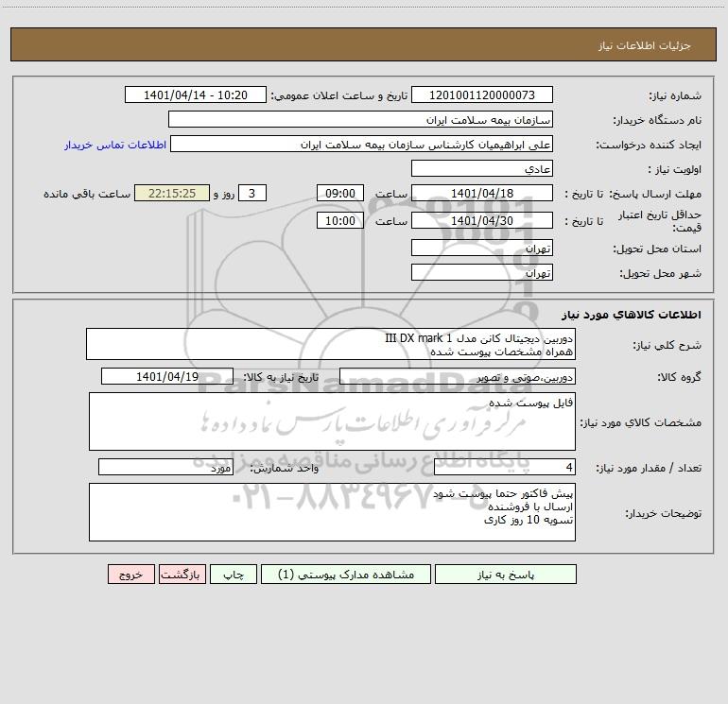This screenshot has width=728, height=704.
Task: Click the announcement date field 1401/04/14 - 10:20
Action: coord(196,94)
